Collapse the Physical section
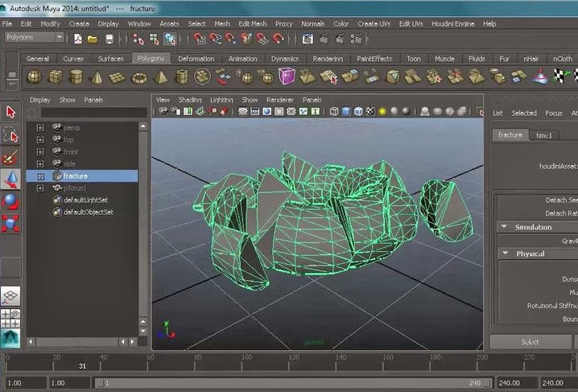The height and width of the screenshot is (392, 578). 506,254
